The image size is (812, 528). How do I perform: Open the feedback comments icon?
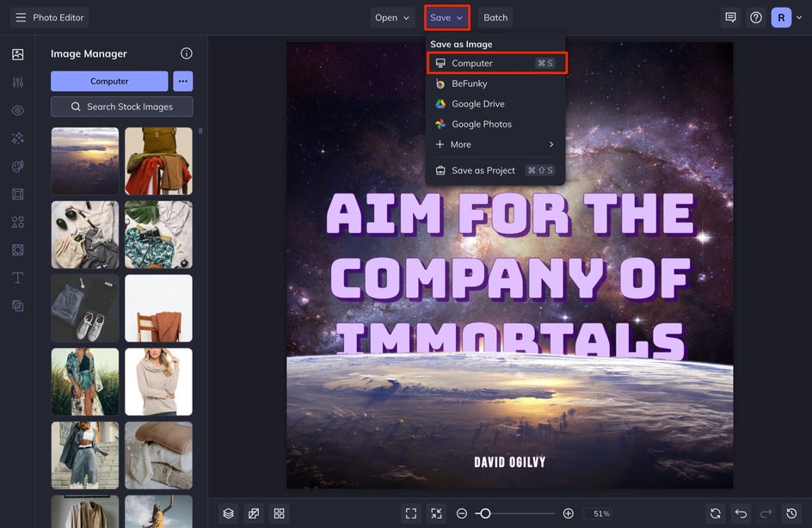click(x=730, y=17)
